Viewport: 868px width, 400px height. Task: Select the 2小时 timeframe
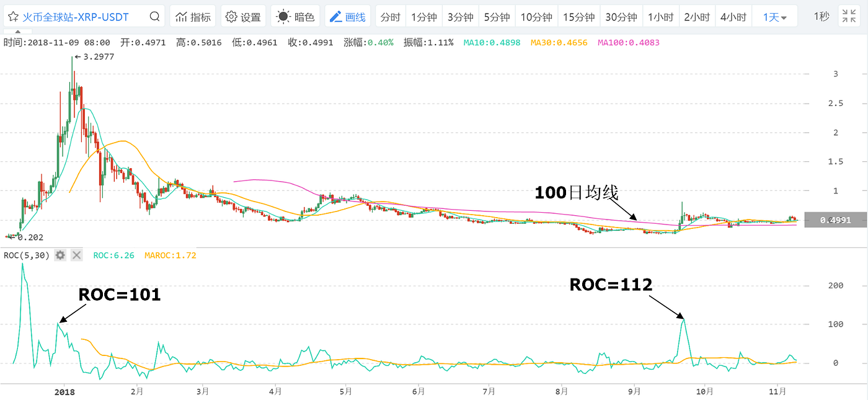coord(696,17)
